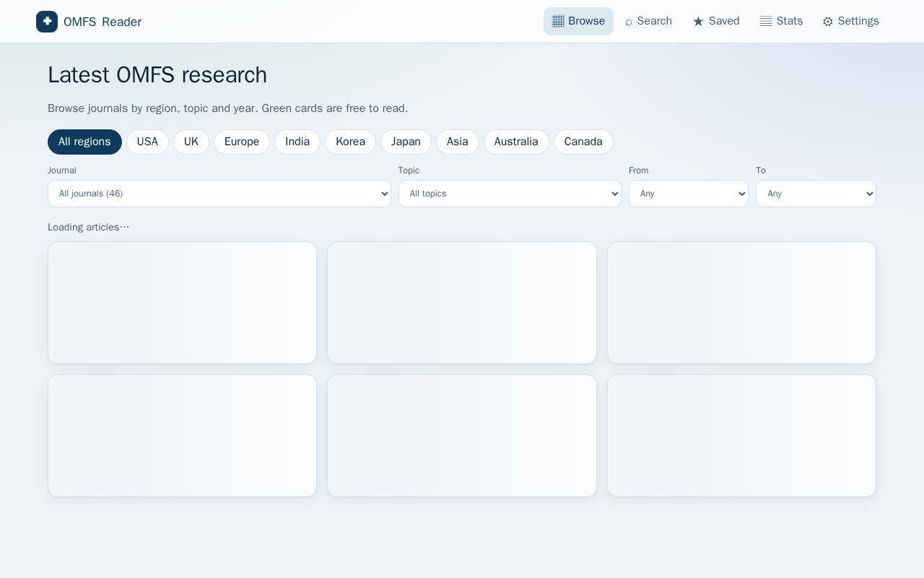Click the Latest OMFS research heading
Screen dimensions: 924x578
coord(157,75)
